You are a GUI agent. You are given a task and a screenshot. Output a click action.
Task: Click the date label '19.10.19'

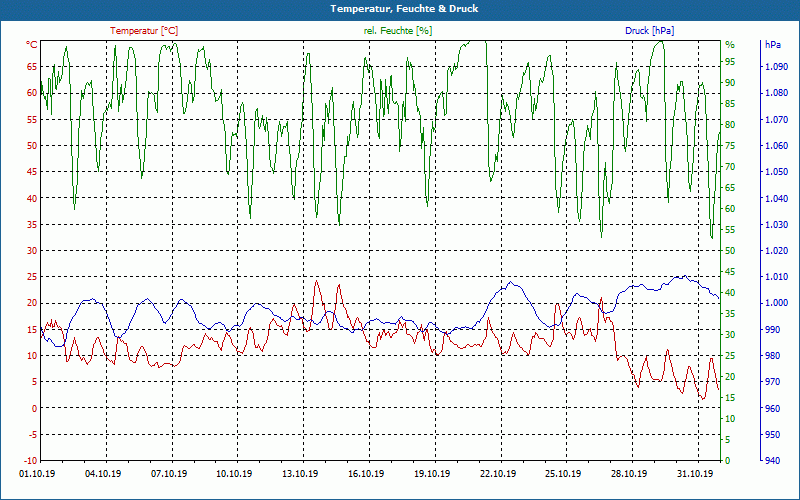(x=432, y=473)
